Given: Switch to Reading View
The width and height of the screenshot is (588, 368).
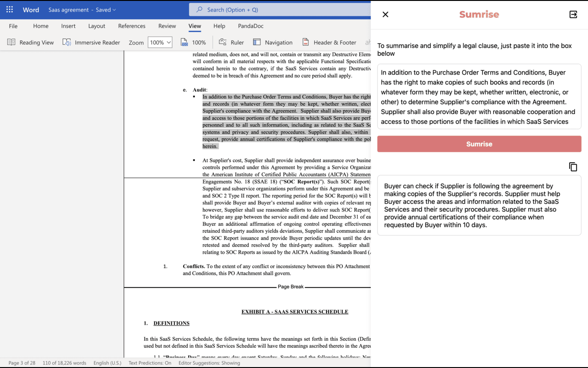Looking at the screenshot, I should tap(31, 42).
